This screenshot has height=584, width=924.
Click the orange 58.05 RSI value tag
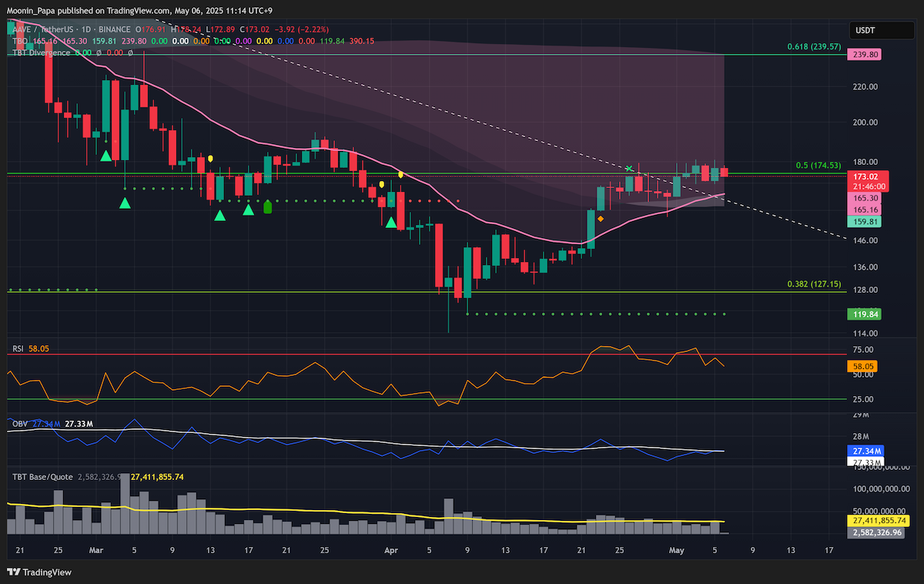coord(863,368)
